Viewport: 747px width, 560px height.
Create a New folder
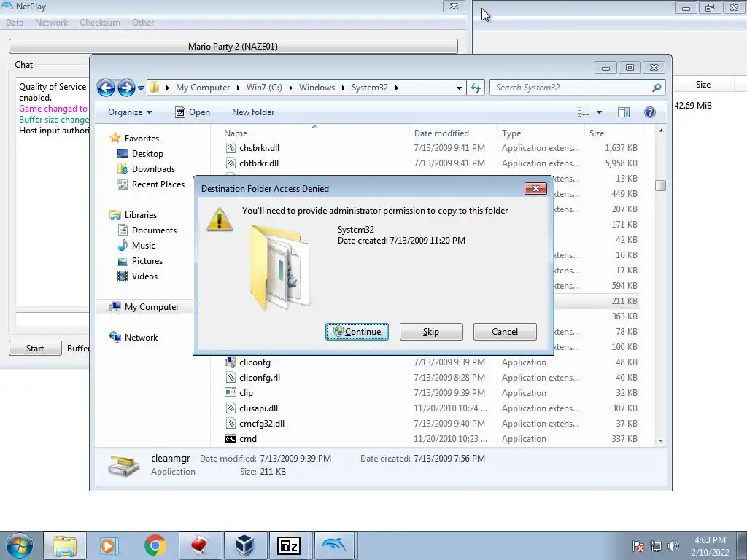coord(253,112)
